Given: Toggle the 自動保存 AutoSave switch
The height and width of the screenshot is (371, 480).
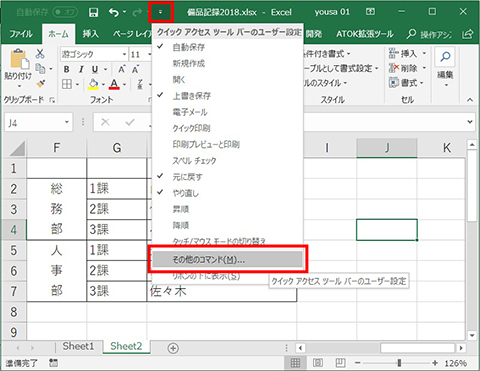Looking at the screenshot, I should point(65,12).
